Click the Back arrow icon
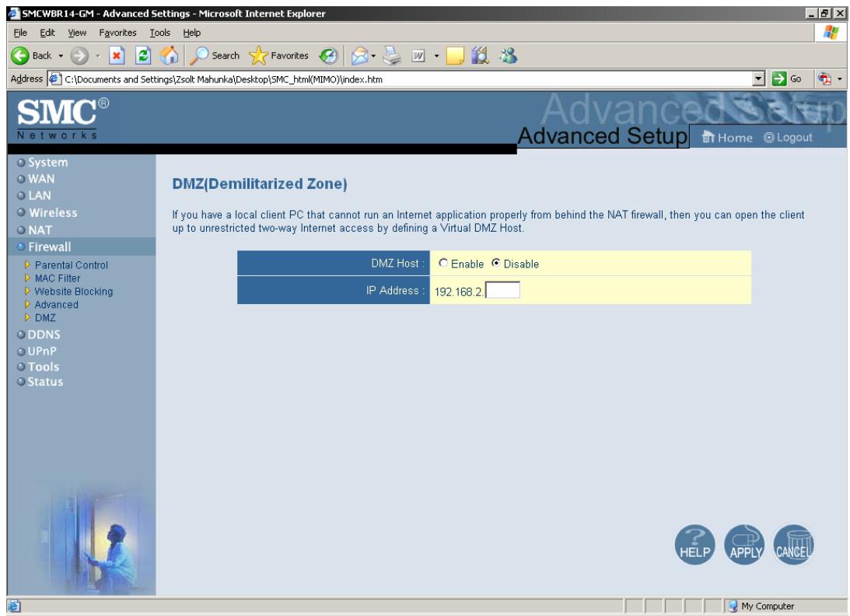 click(x=20, y=55)
